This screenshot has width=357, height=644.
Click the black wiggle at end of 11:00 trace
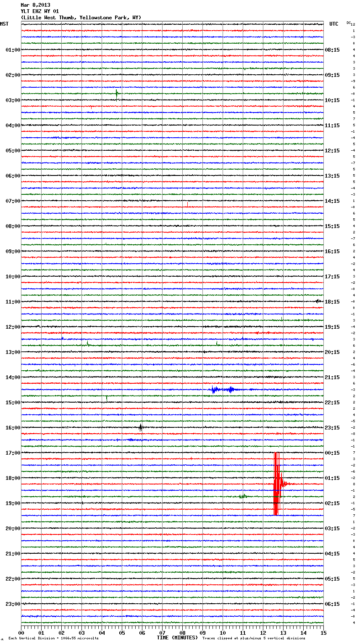[x=318, y=301]
